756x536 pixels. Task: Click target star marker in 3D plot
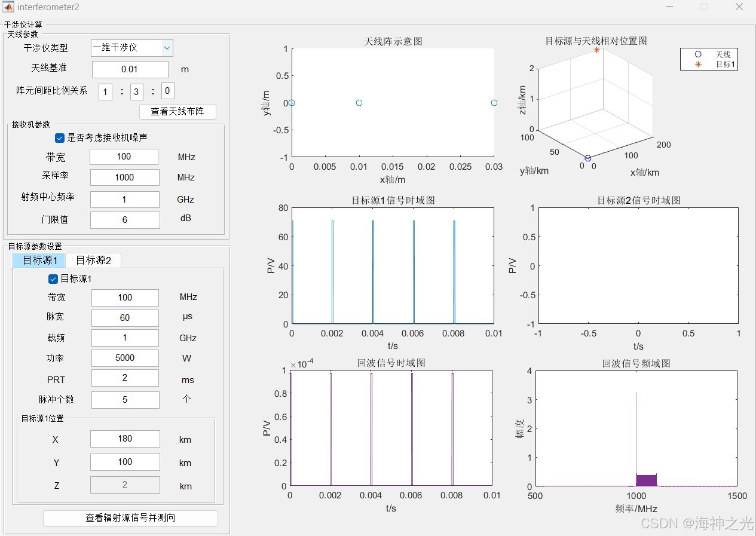596,50
